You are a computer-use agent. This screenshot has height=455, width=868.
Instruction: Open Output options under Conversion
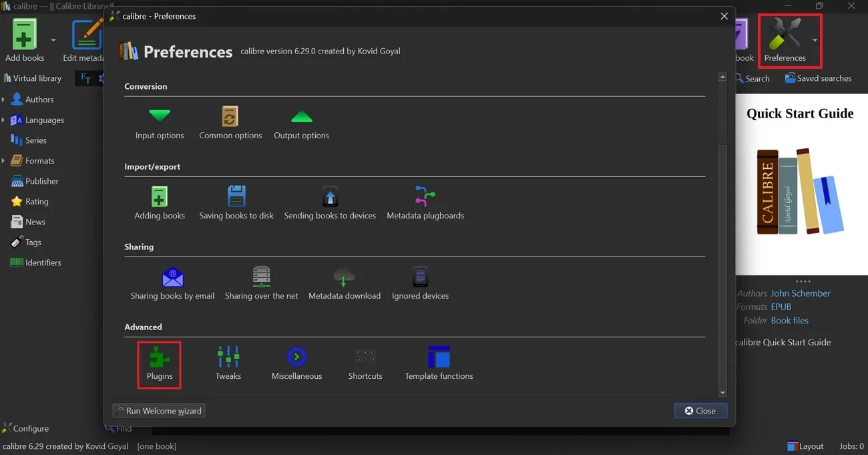pyautogui.click(x=301, y=124)
